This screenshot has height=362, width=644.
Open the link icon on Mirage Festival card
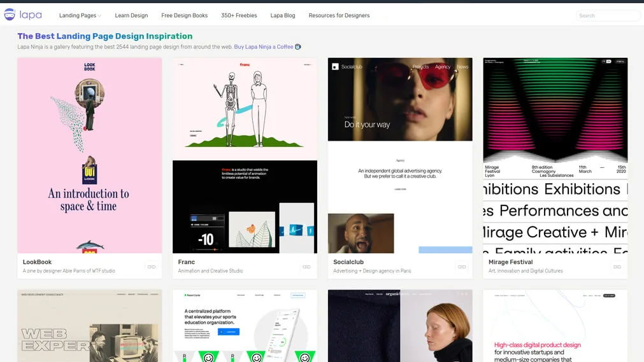pyautogui.click(x=617, y=267)
